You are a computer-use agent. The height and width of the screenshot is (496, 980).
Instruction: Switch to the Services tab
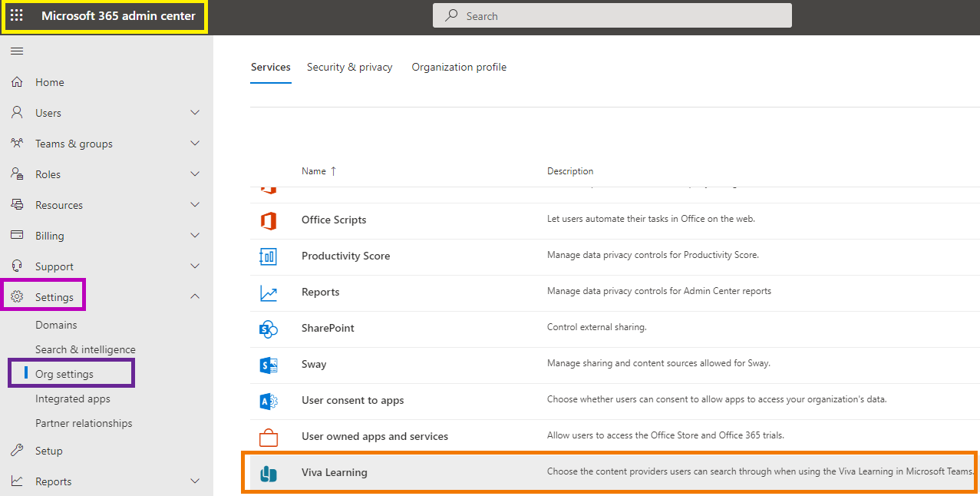click(271, 68)
